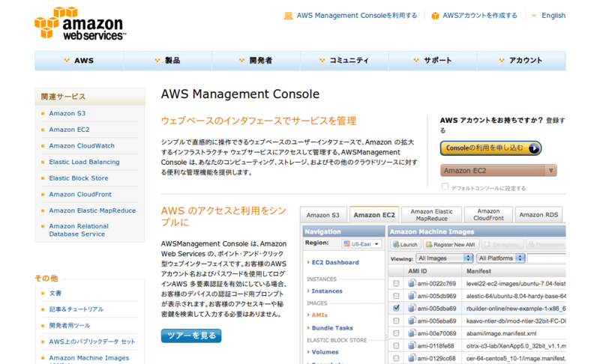600x364 pixels.
Task: Click the Consoleの利用を申し込む button
Action: (x=490, y=148)
